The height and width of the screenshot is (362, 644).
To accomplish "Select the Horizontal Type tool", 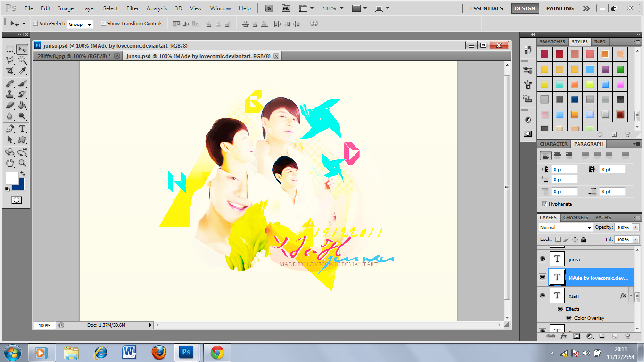I will [22, 129].
